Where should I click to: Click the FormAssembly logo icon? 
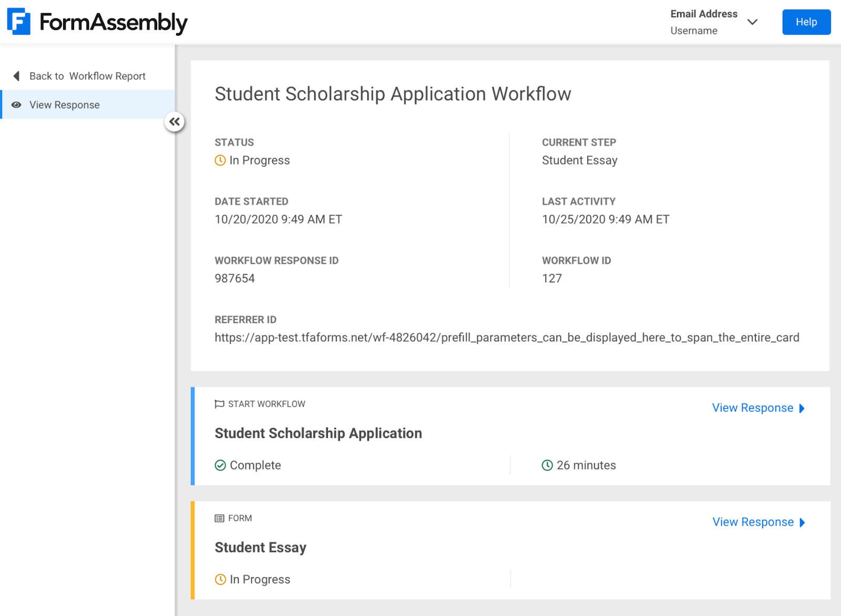[x=19, y=22]
